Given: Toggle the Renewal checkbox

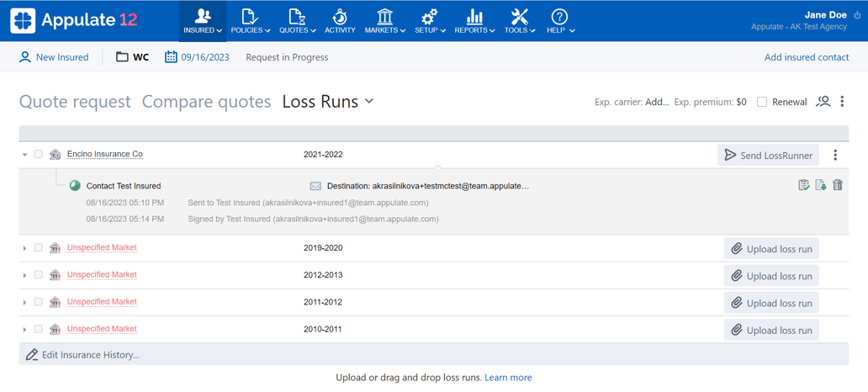Looking at the screenshot, I should (762, 102).
